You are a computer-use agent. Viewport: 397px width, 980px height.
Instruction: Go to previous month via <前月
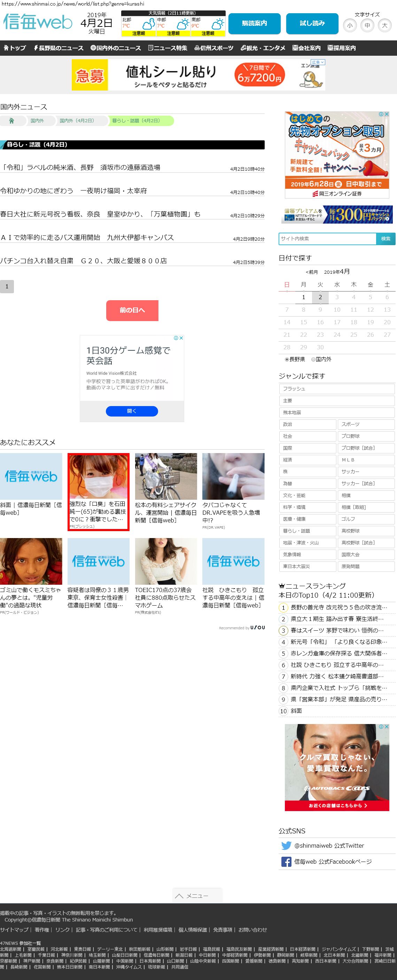point(311,272)
